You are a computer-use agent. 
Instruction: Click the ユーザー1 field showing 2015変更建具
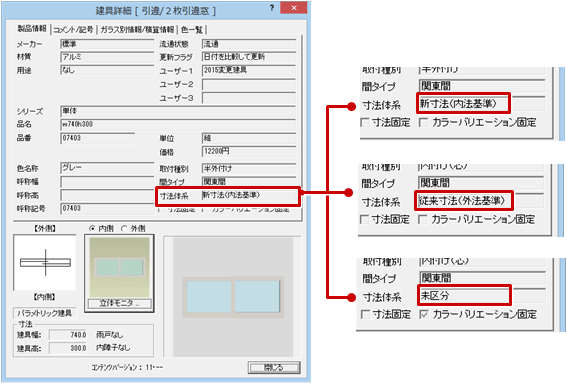point(249,70)
